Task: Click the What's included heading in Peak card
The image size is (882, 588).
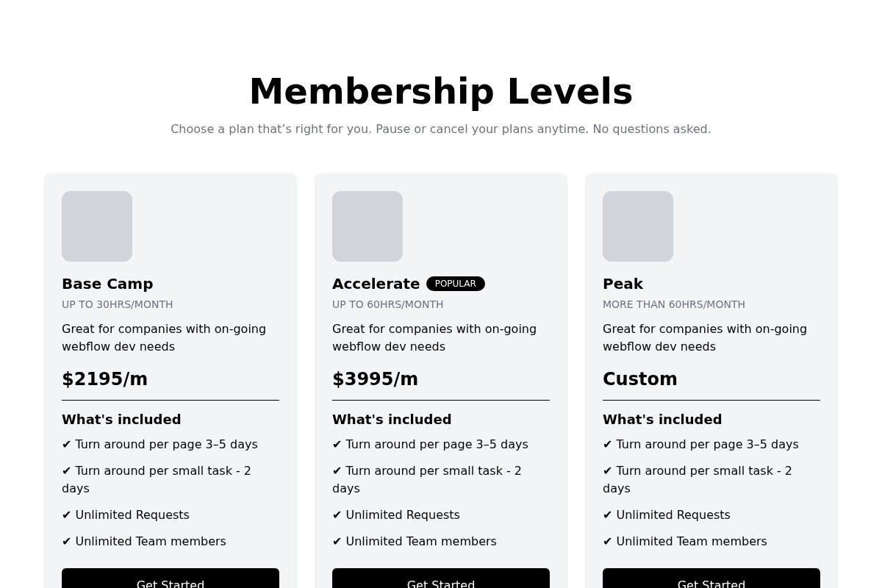Action: [662, 420]
